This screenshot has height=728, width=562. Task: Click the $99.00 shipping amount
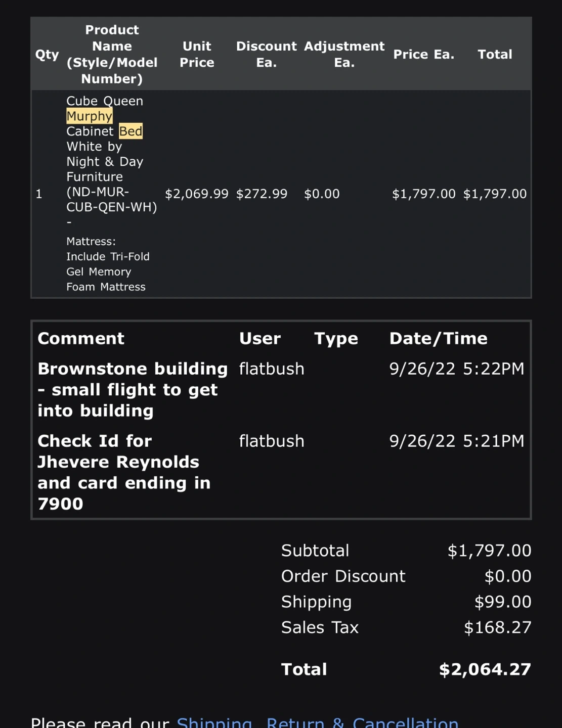502,602
